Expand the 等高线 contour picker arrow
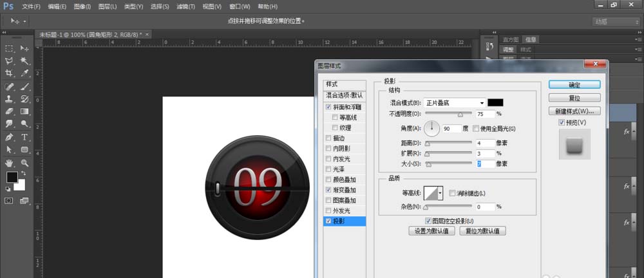 (x=440, y=193)
